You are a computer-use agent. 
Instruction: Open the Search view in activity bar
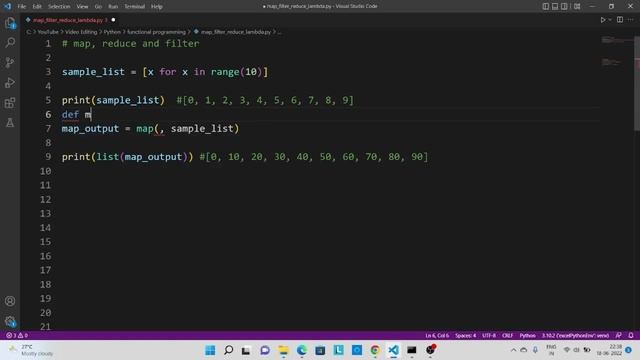[x=10, y=42]
